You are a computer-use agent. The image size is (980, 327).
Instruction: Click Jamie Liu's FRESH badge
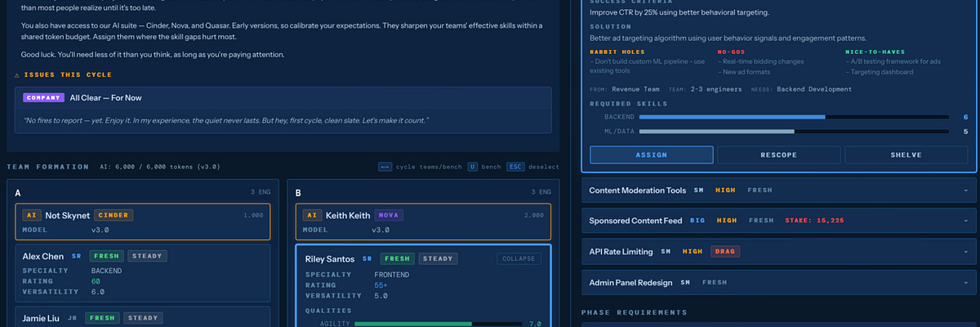[x=102, y=318]
